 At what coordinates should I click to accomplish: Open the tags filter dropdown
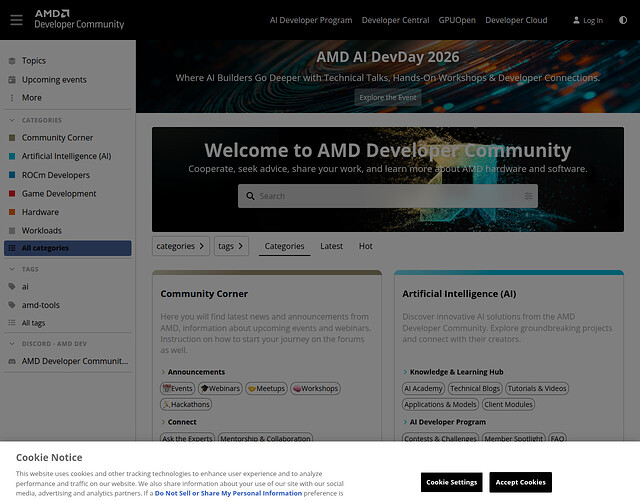pyautogui.click(x=231, y=246)
